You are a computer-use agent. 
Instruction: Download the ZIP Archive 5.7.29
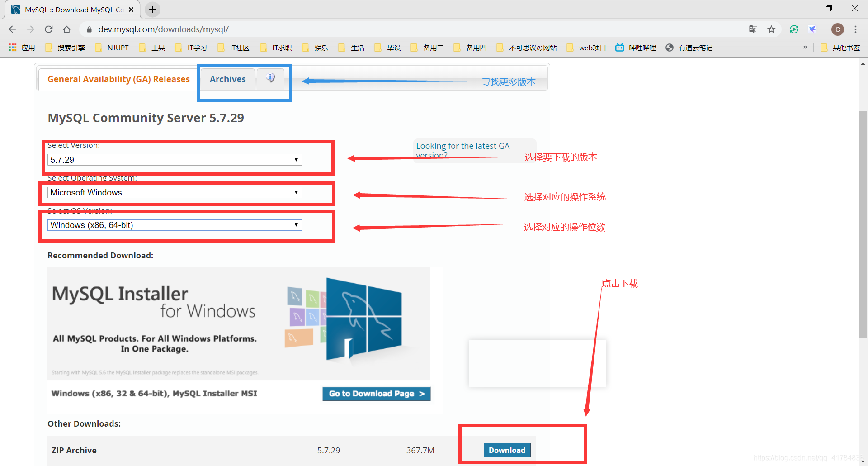(507, 450)
